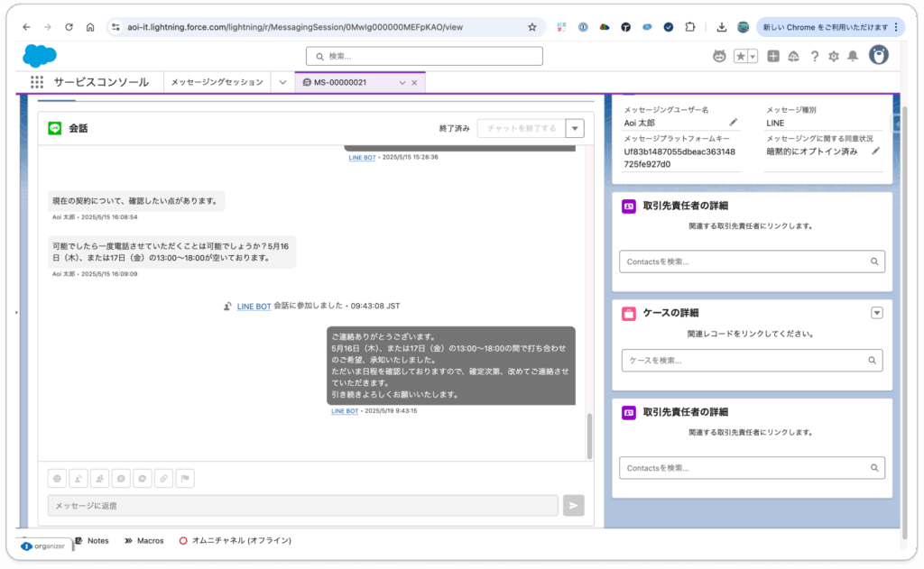
Task: Open the メッセージングセッション navigation item
Action: click(217, 82)
